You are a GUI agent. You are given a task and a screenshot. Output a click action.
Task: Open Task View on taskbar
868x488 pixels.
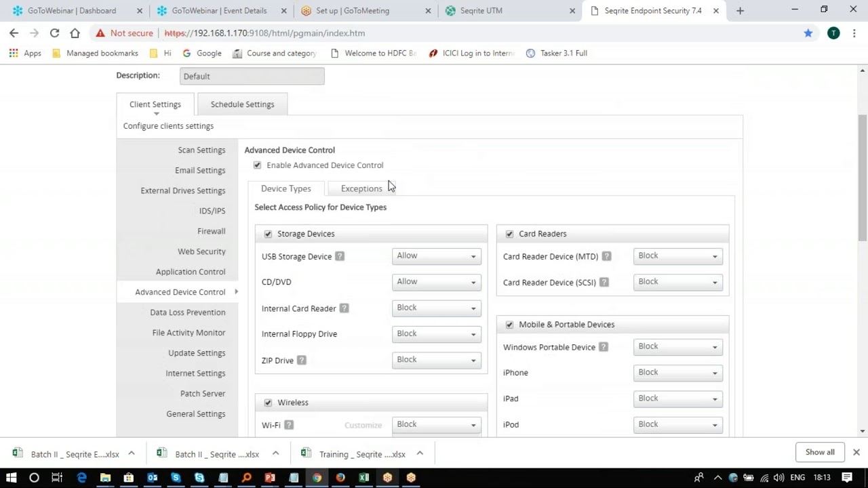[57, 478]
